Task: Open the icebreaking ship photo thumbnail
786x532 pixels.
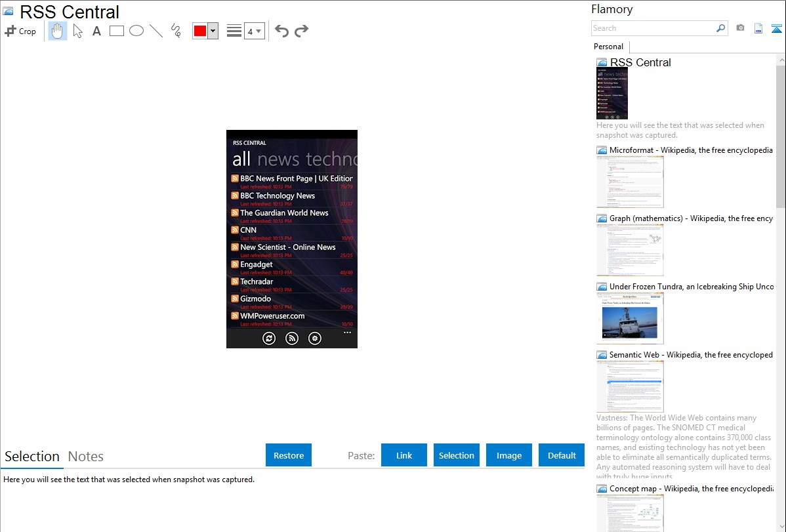Action: coord(630,318)
